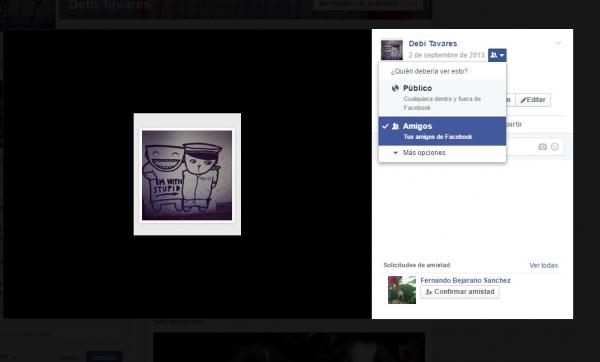The width and height of the screenshot is (600, 362).
Task: Open post options chevron at top right
Action: (x=559, y=43)
